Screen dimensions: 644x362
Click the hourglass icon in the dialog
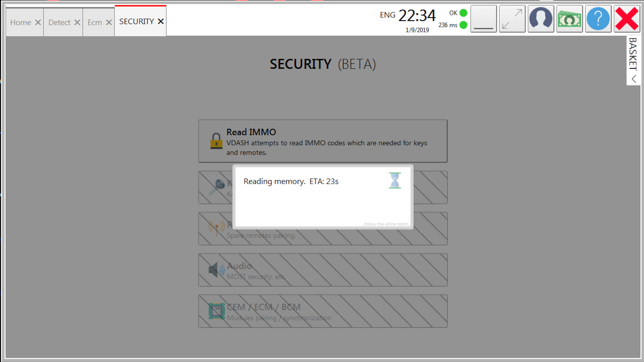click(395, 181)
